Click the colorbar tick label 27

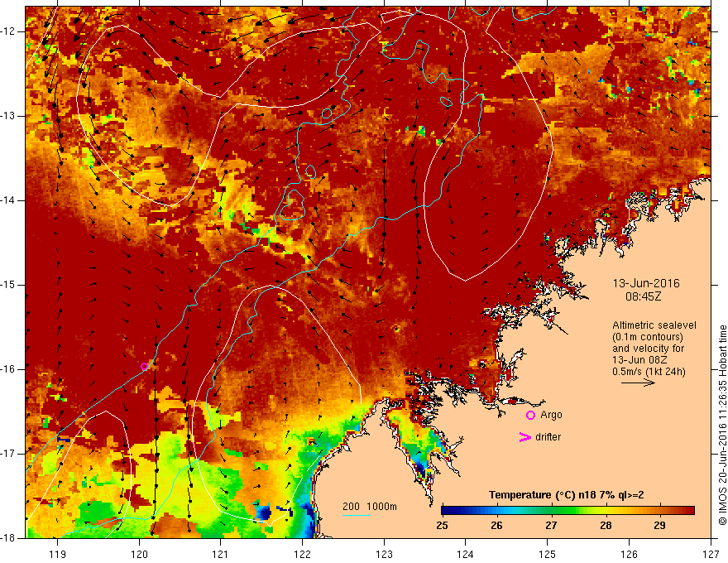551,526
